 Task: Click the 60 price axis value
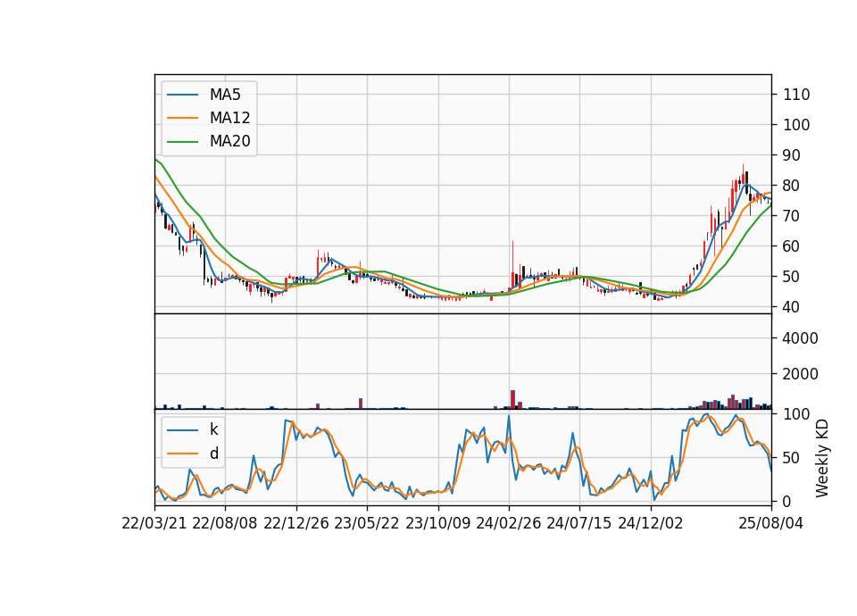(x=792, y=246)
